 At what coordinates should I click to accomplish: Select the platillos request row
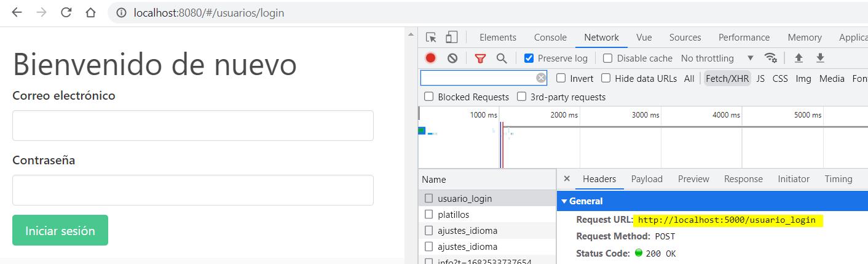point(453,215)
